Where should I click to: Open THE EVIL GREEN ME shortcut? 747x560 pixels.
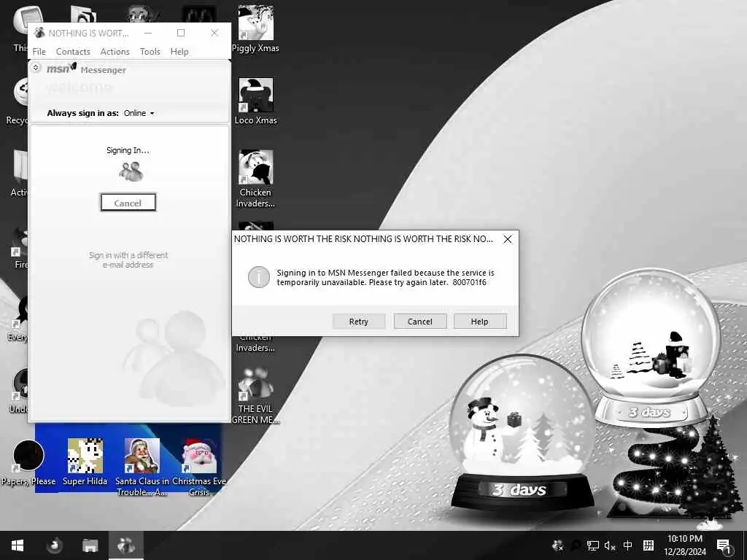[256, 395]
